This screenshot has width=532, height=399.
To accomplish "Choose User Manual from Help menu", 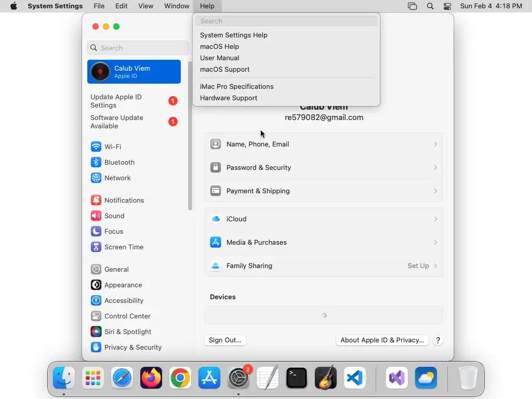I will [286, 58].
